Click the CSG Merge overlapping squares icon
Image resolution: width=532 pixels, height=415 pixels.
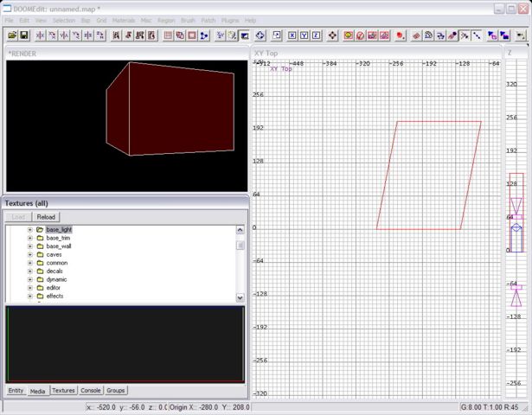[180, 35]
